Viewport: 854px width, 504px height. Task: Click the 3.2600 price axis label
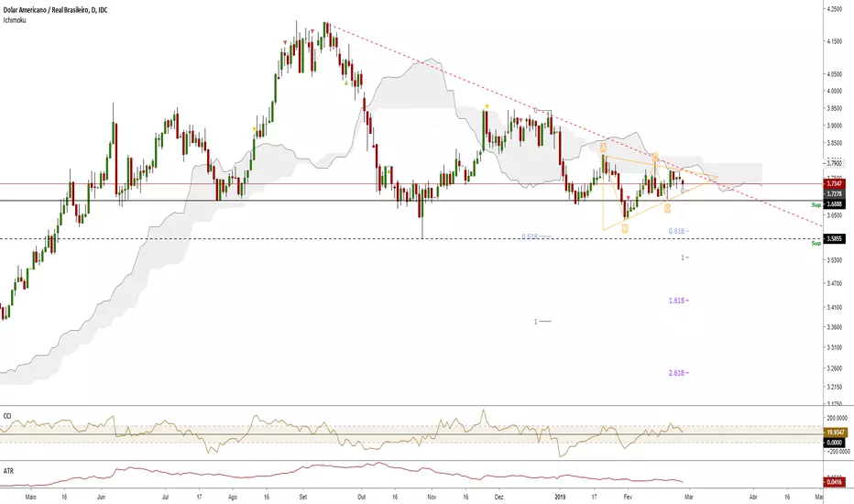point(835,369)
